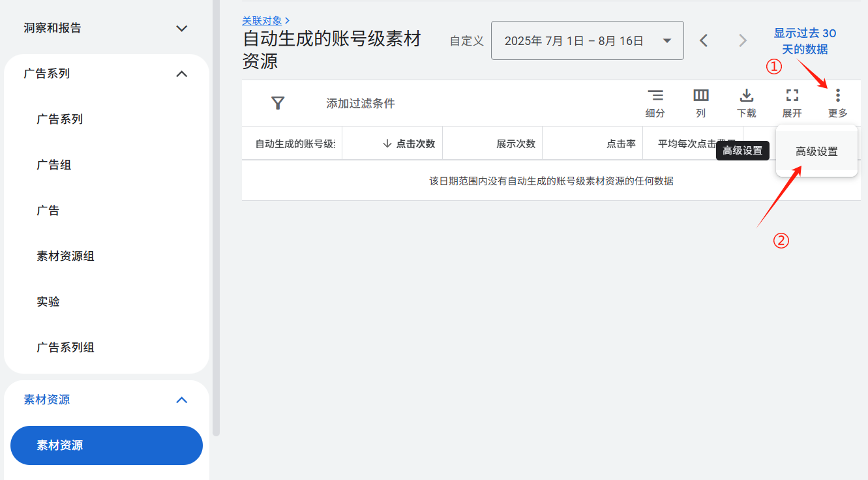Expand table with 展开 icon

[792, 103]
